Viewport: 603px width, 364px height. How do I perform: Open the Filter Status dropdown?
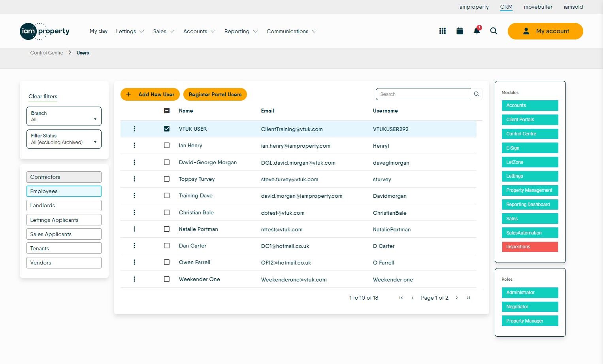point(64,139)
